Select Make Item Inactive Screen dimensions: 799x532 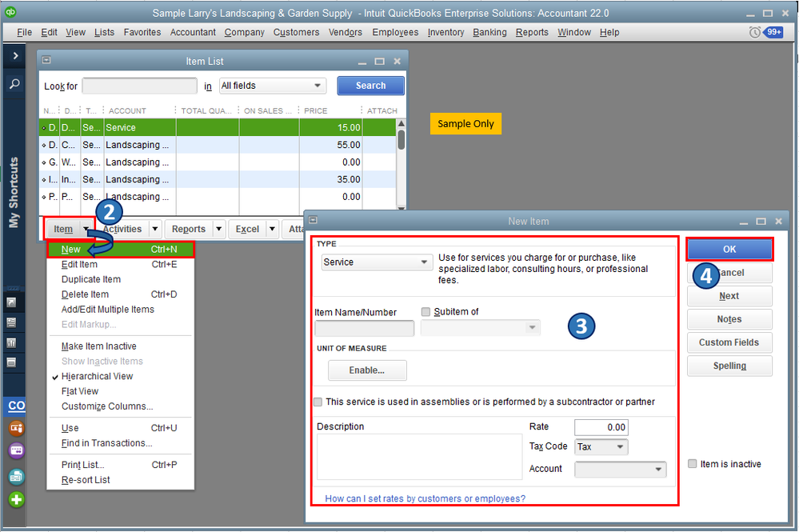point(120,346)
